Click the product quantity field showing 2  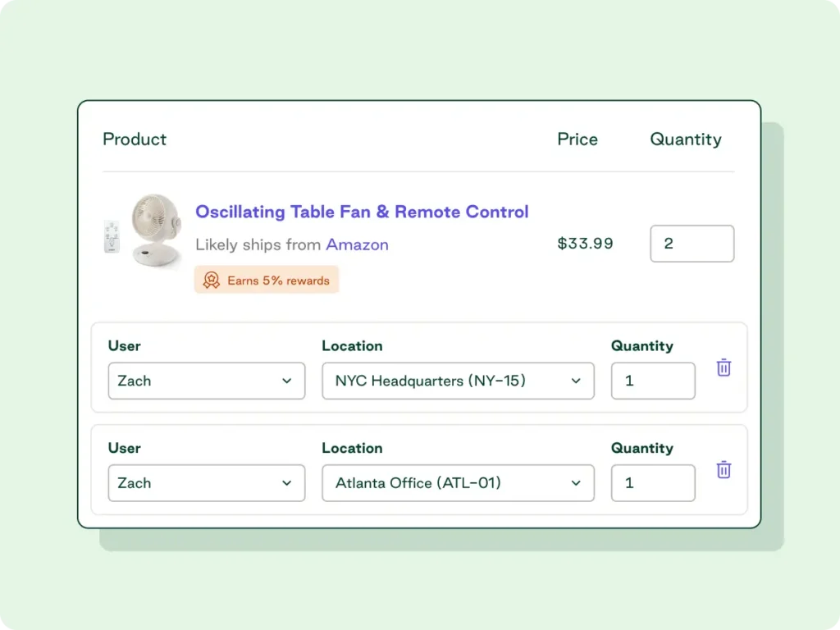pyautogui.click(x=692, y=244)
